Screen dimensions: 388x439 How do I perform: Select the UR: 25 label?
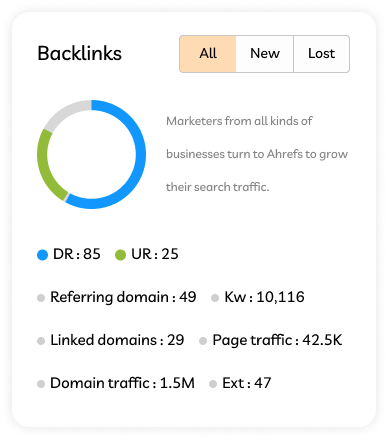[155, 254]
